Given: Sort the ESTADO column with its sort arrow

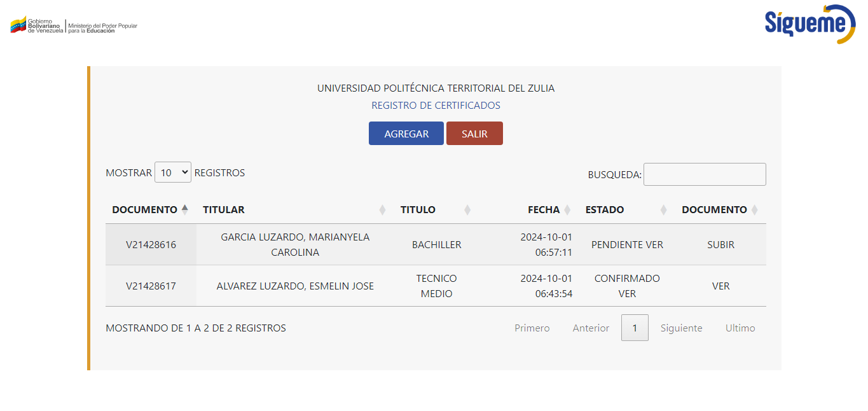Looking at the screenshot, I should pyautogui.click(x=663, y=209).
